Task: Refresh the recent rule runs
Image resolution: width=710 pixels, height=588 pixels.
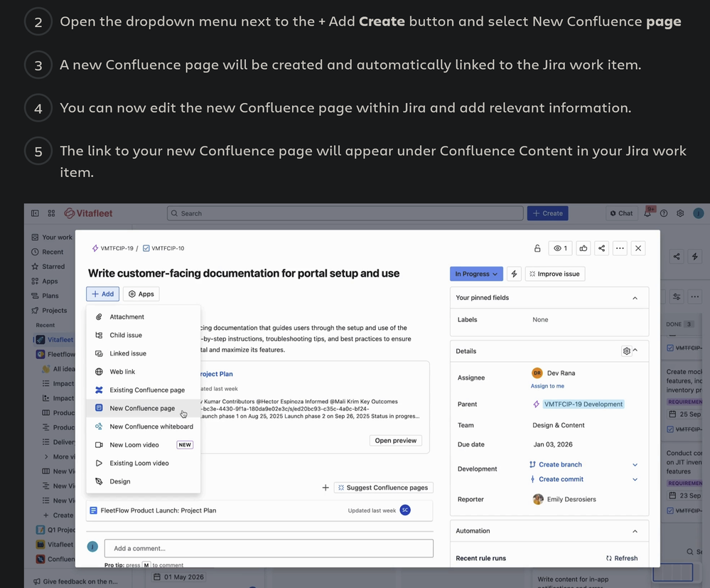Action: pos(622,558)
